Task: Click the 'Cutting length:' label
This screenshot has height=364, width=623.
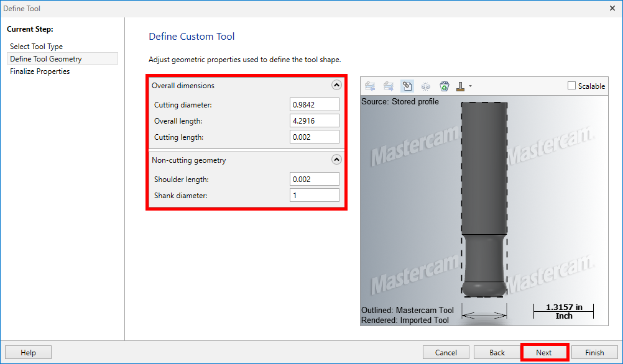Action: [x=179, y=137]
